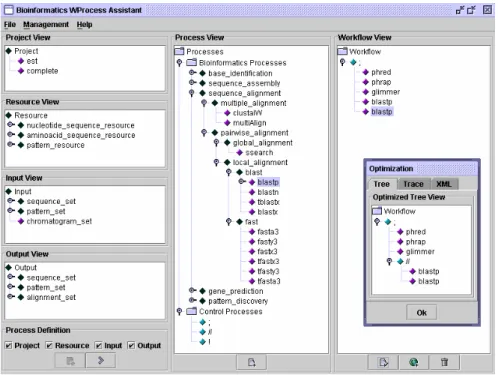Click the forward arrow button in Process Definition
This screenshot has height=375, width=498.
tap(101, 360)
